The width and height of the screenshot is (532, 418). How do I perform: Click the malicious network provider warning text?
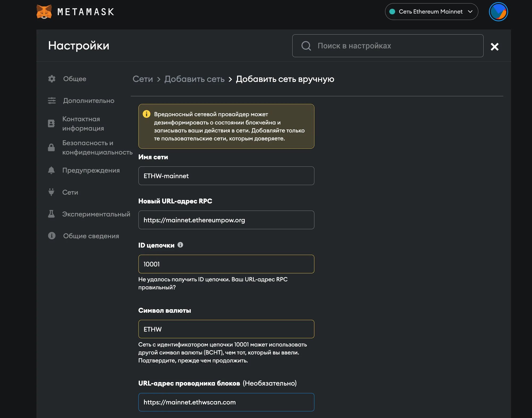pyautogui.click(x=229, y=126)
